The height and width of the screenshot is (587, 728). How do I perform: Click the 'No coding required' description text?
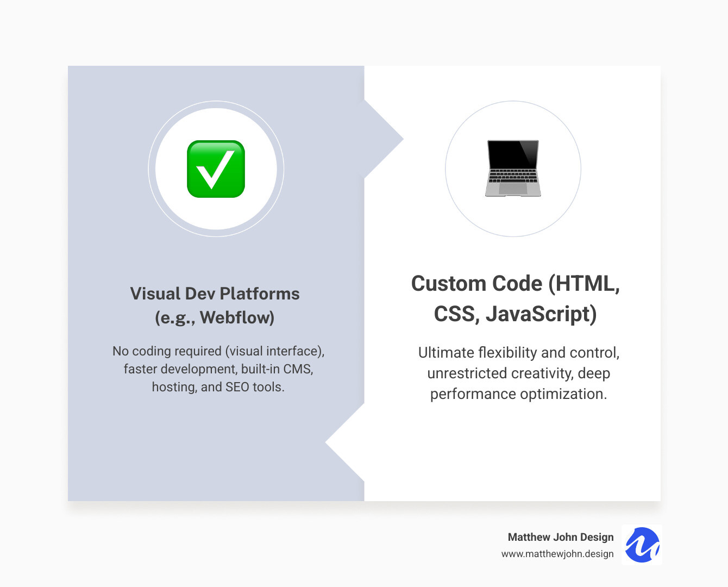tap(218, 369)
